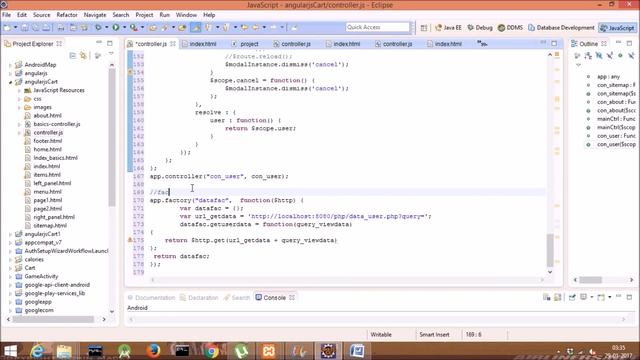This screenshot has width=640, height=360.
Task: Click the Outline horizontal scrollbar thumb
Action: [x=591, y=280]
